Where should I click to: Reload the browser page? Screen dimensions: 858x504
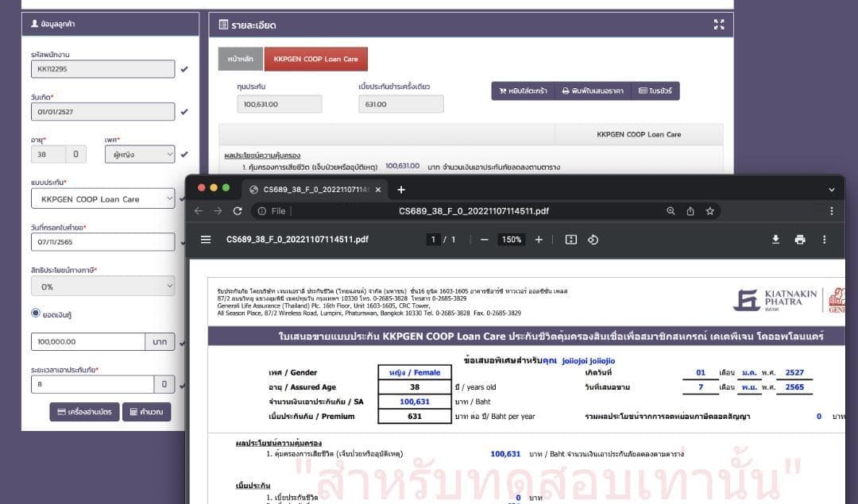pos(237,211)
